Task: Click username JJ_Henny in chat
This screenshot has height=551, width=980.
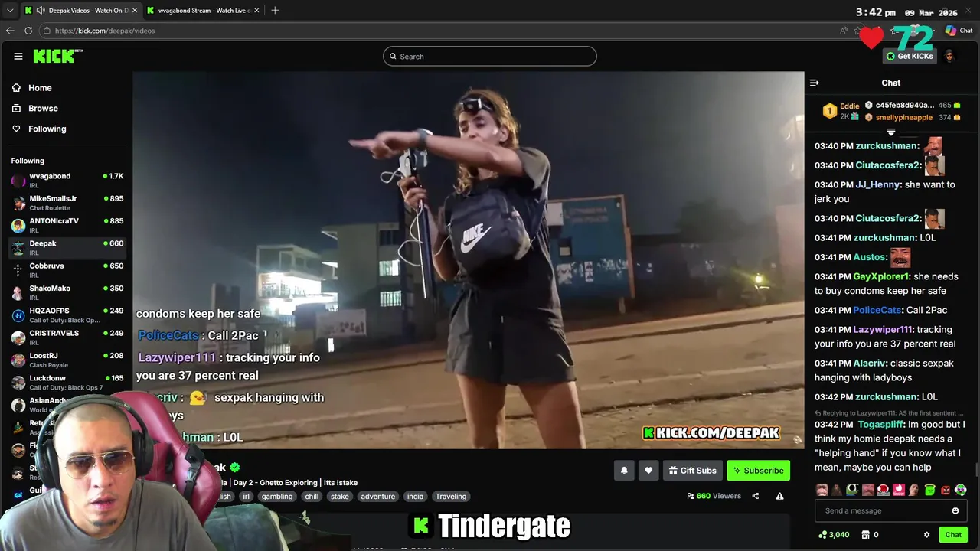Action: coord(877,184)
